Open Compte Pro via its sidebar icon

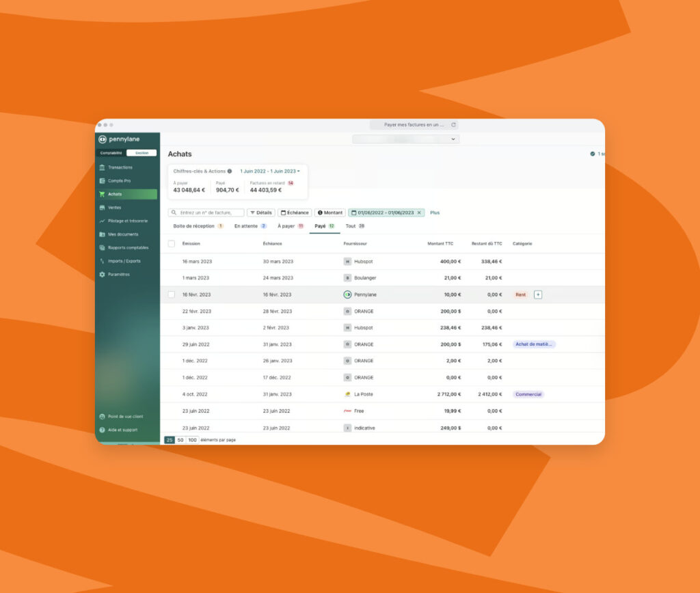pos(102,181)
